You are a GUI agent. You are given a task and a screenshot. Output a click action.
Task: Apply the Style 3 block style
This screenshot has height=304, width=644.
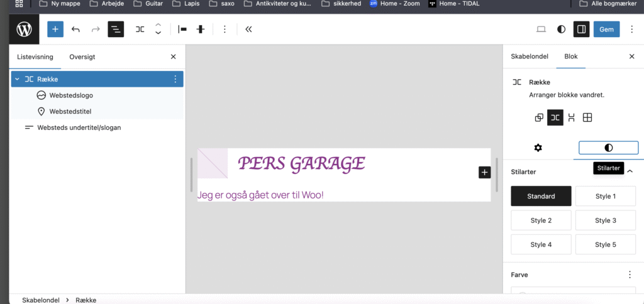(x=606, y=220)
